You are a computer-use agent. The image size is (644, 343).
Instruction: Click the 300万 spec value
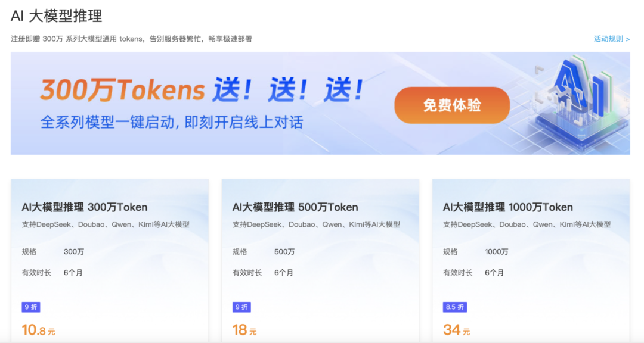(74, 251)
